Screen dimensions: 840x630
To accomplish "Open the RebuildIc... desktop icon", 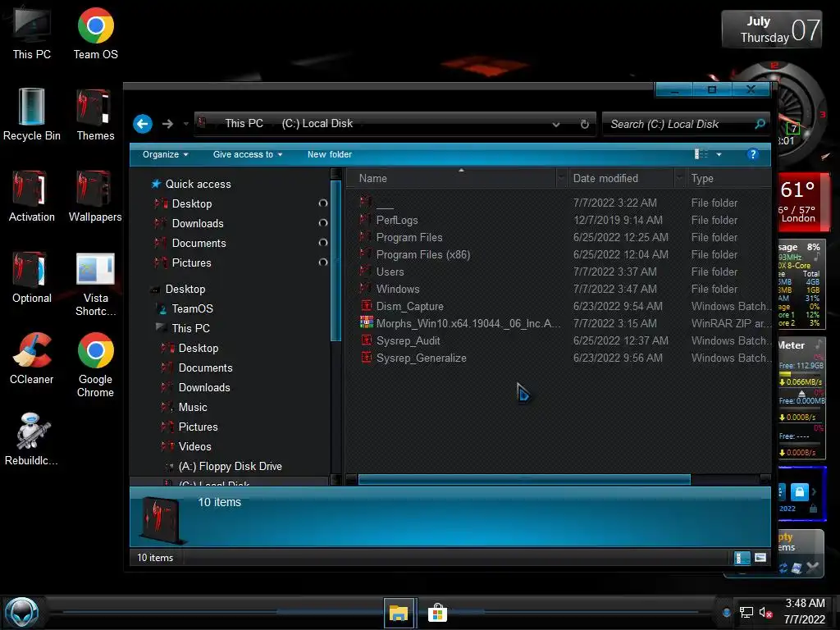I will tap(32, 440).
